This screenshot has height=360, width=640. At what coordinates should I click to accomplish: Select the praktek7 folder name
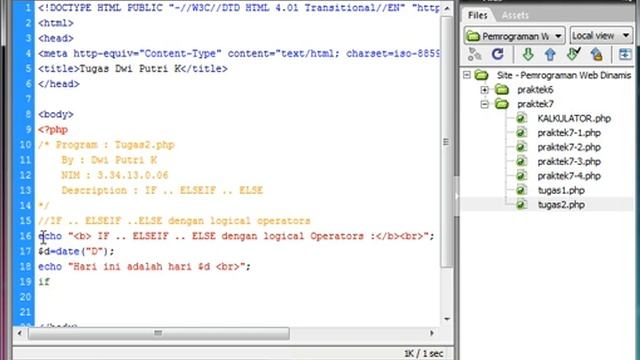click(535, 104)
